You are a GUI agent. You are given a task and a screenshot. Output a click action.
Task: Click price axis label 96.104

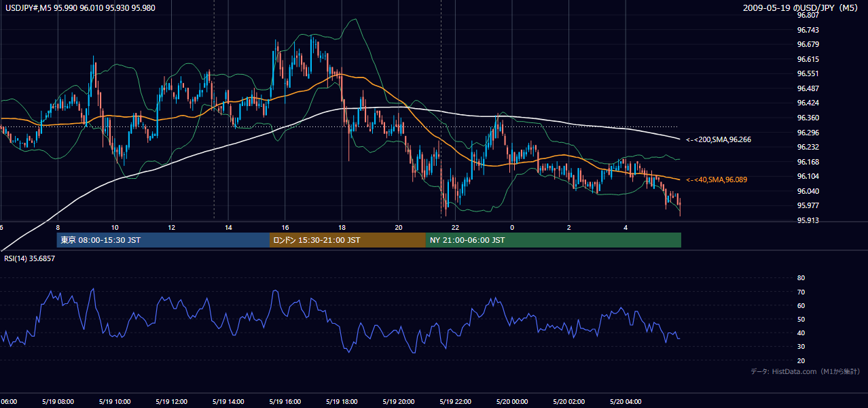coord(808,177)
